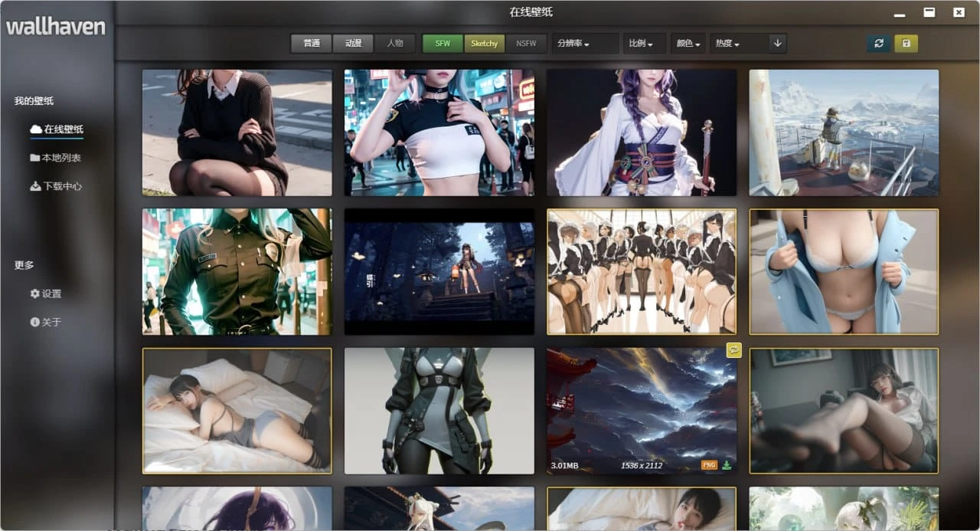
Task: Click the sort direction down arrow
Action: (x=778, y=44)
